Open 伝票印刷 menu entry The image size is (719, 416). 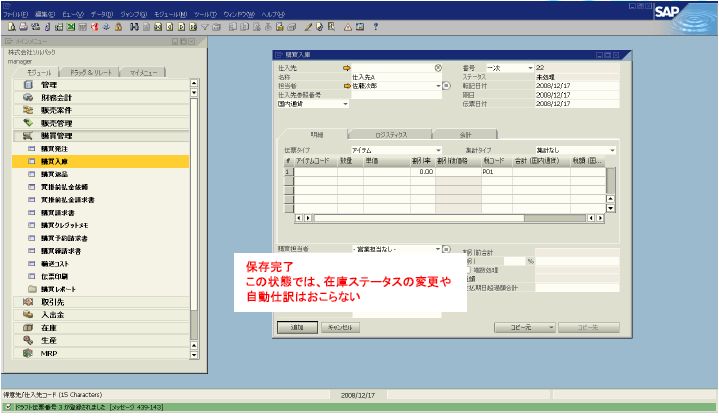click(x=101, y=277)
